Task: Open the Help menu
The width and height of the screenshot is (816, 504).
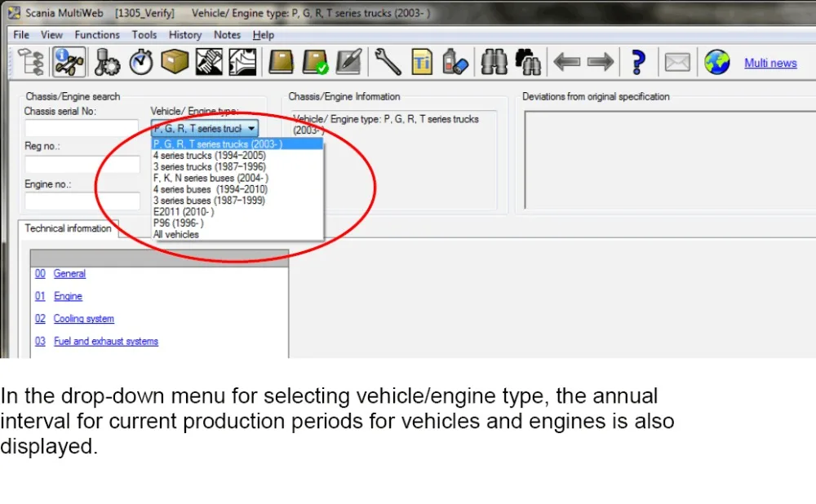Action: [x=264, y=35]
